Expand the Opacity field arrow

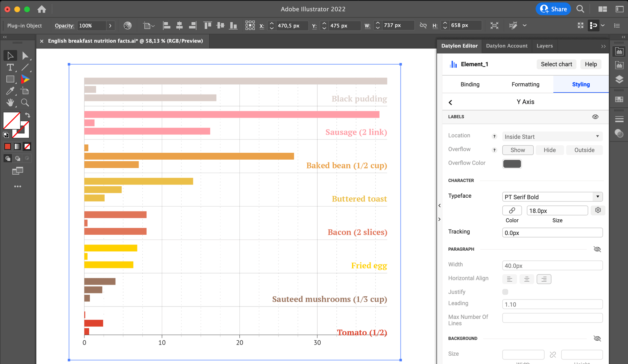click(110, 25)
